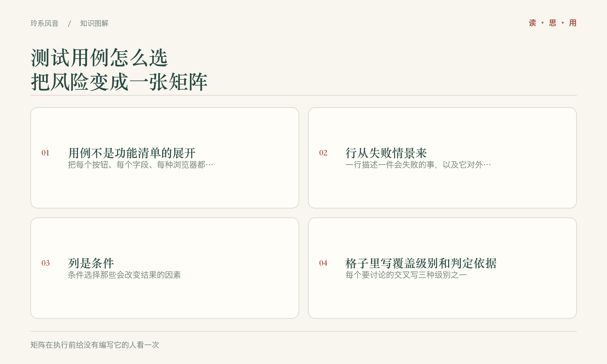607x364 pixels.
Task: Click the number 03 in the third card
Action: (46, 263)
